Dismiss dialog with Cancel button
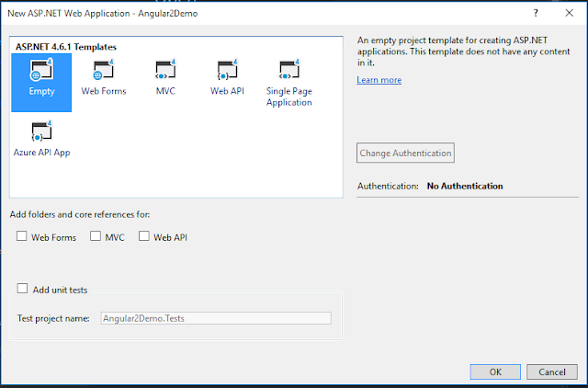The height and width of the screenshot is (388, 588). coord(552,371)
